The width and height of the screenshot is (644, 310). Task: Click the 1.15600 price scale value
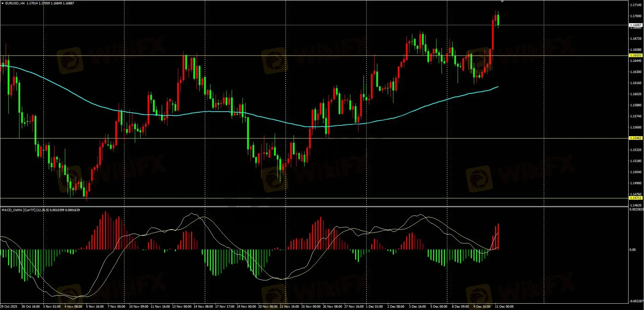tap(636, 127)
